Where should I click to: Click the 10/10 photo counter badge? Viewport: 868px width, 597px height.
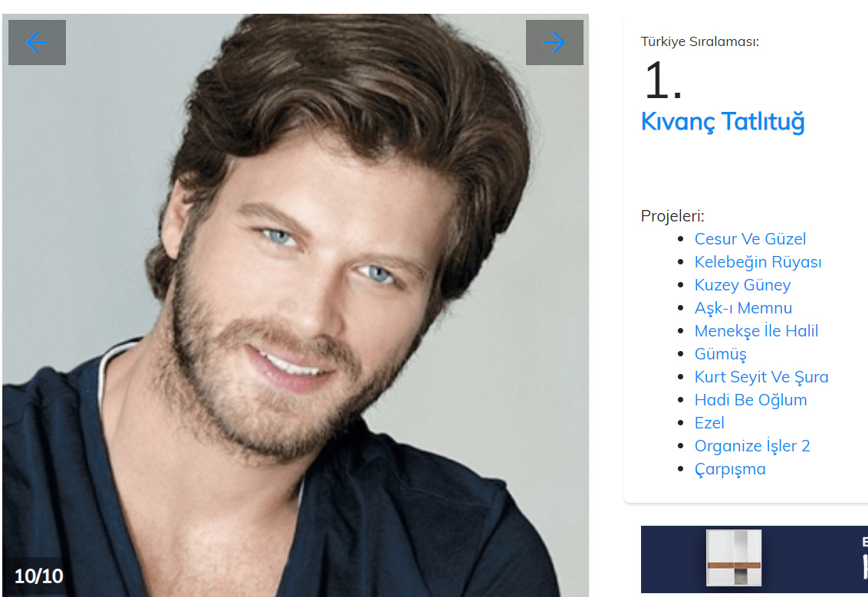[x=38, y=576]
